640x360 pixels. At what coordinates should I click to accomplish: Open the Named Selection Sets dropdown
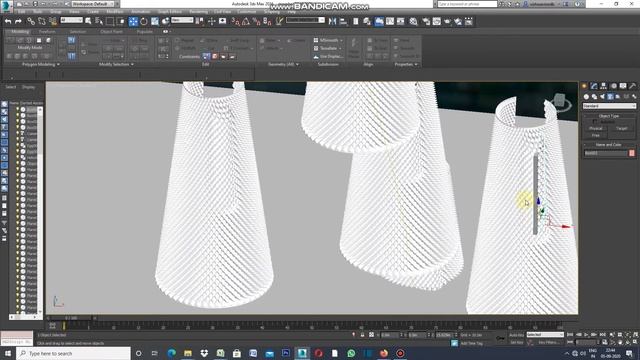[305, 20]
